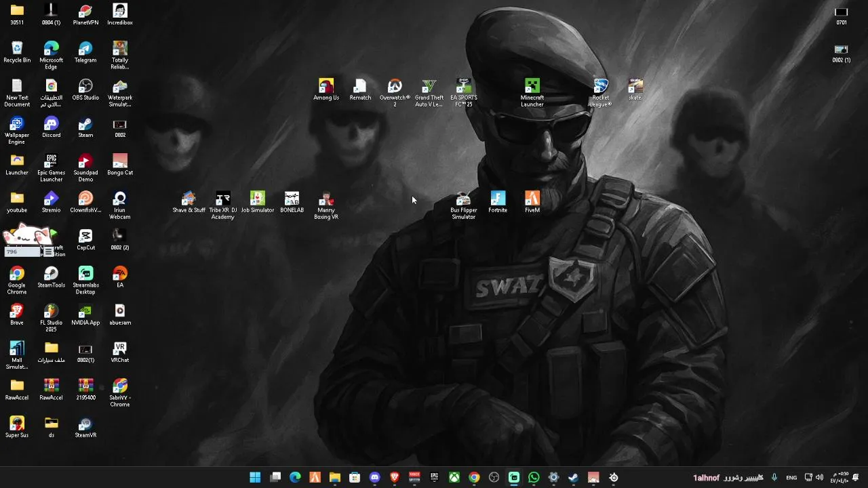Select the SteamVR desktop icon
This screenshot has height=488, width=868.
pyautogui.click(x=85, y=427)
